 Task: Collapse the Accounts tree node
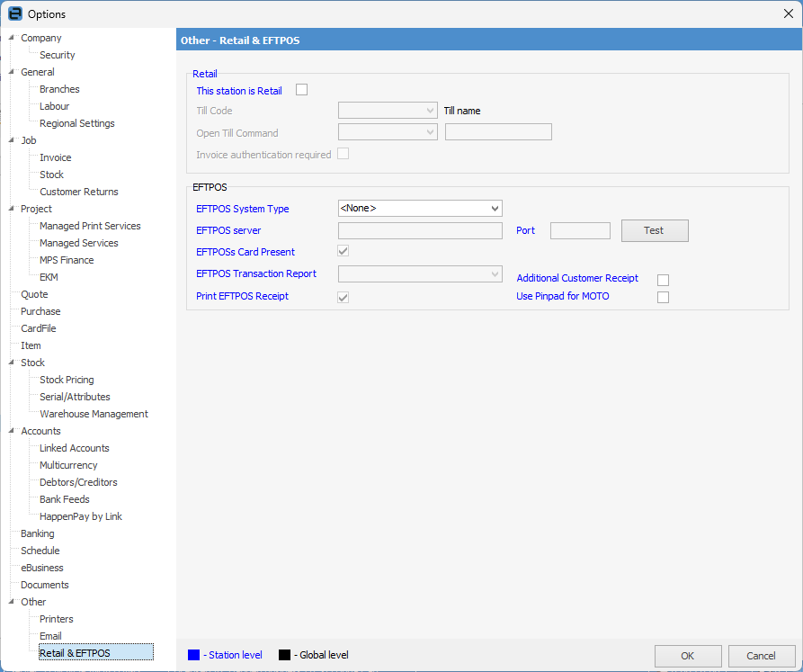pyautogui.click(x=11, y=431)
